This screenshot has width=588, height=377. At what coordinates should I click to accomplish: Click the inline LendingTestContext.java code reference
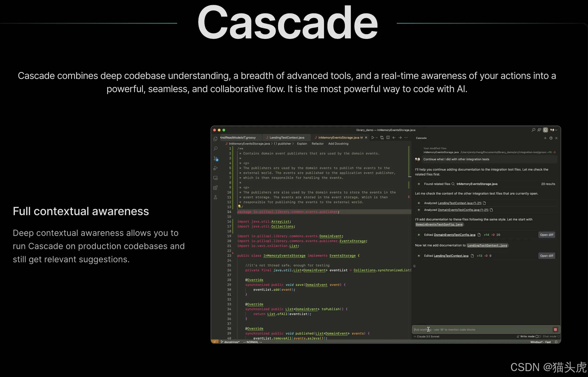pyautogui.click(x=487, y=246)
